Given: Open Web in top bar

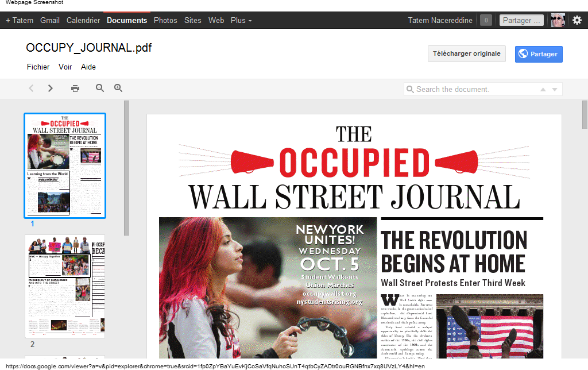Looking at the screenshot, I should click(216, 20).
